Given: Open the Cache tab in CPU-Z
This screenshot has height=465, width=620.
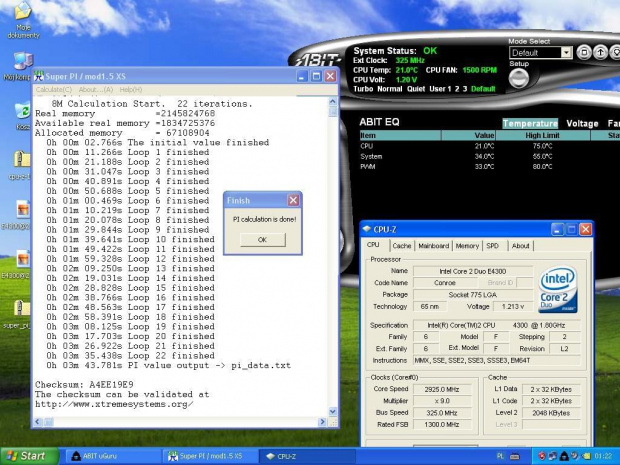Looking at the screenshot, I should tap(402, 246).
